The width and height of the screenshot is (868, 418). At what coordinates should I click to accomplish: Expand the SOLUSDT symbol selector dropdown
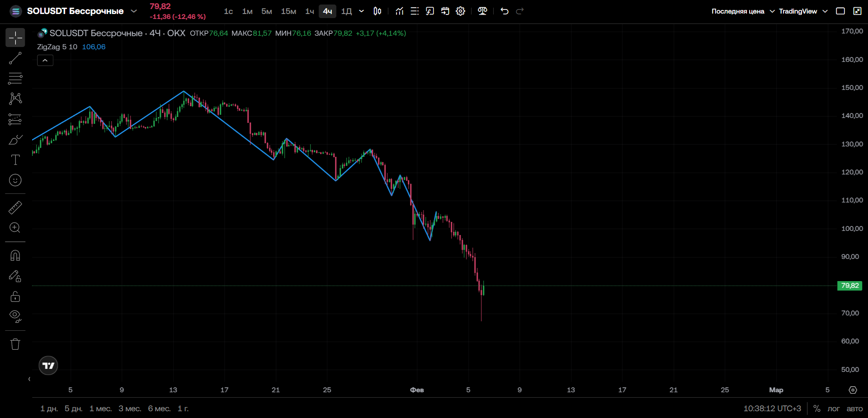(x=134, y=11)
